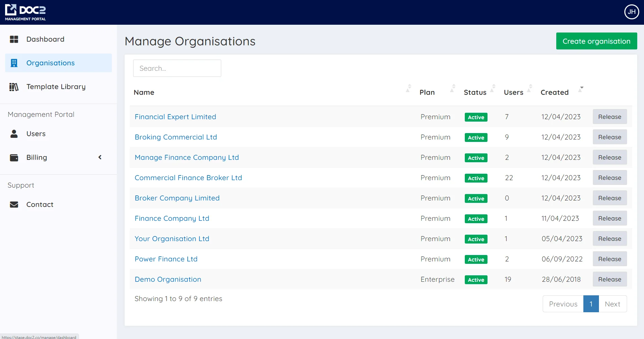
Task: Click the Organisations building icon
Action: (x=14, y=63)
